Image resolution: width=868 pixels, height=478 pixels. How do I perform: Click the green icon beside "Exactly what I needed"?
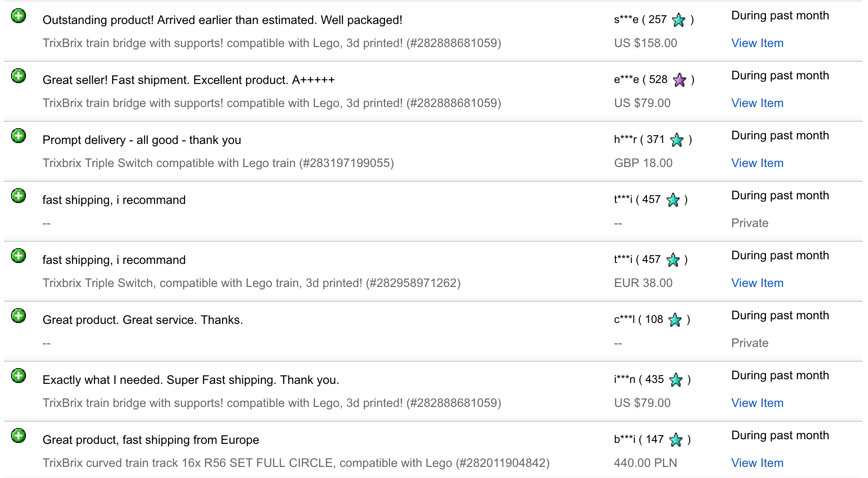click(18, 376)
